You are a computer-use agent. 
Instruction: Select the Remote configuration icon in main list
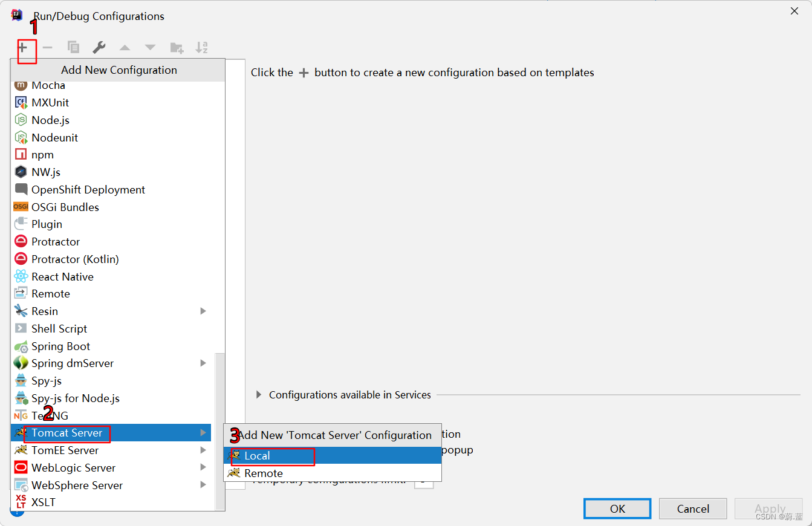click(x=21, y=294)
